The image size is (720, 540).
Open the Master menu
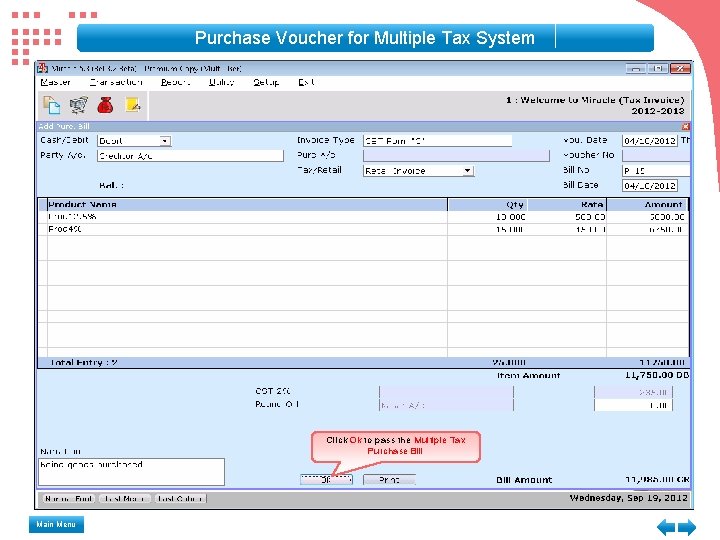point(55,82)
